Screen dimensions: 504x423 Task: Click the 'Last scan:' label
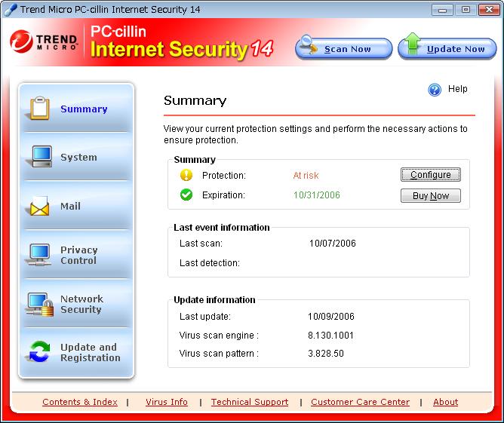[x=201, y=243]
